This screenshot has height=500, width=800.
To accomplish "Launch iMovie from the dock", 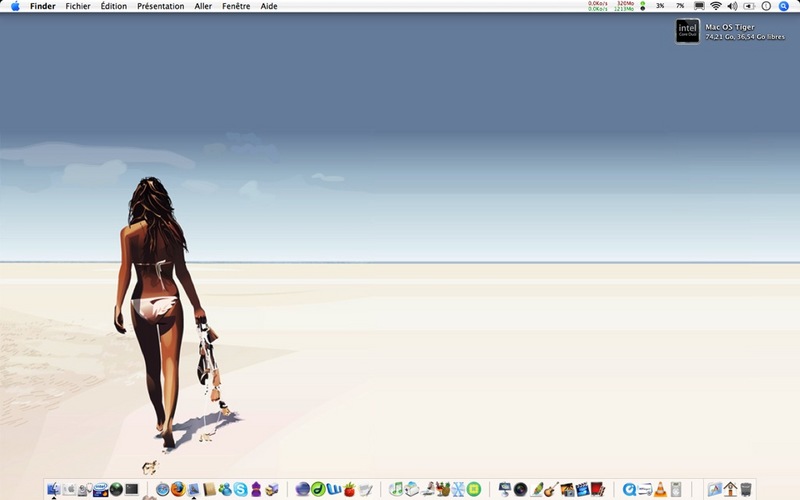I will [583, 489].
